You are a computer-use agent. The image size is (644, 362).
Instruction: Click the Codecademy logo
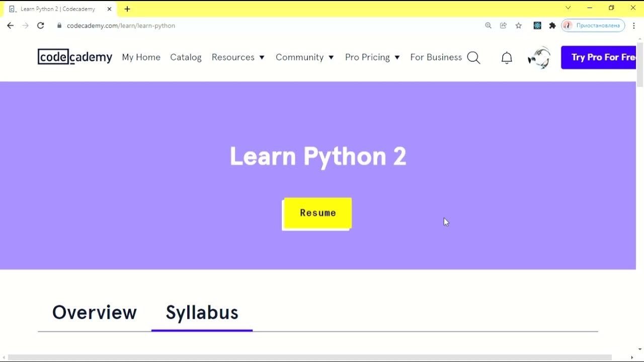pyautogui.click(x=75, y=57)
